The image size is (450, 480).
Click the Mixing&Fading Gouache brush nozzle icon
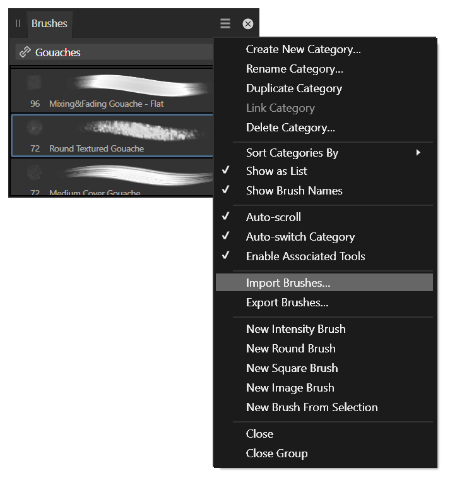tap(34, 82)
